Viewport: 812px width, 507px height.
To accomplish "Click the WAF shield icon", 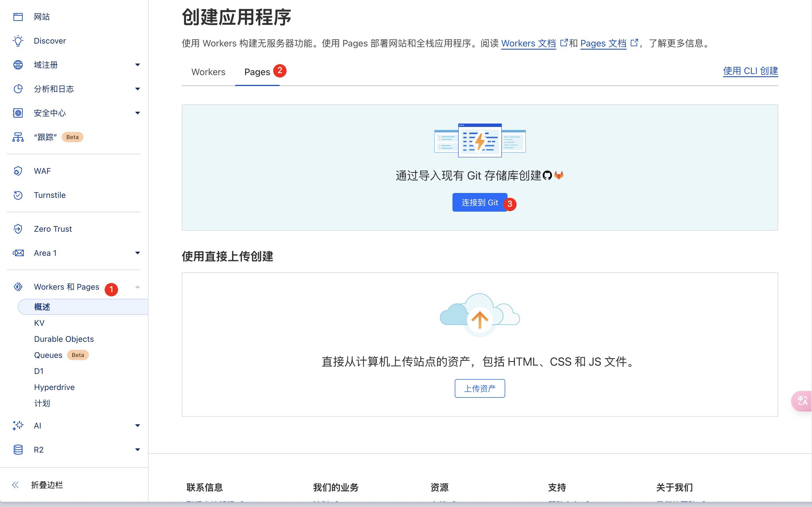I will (x=18, y=171).
